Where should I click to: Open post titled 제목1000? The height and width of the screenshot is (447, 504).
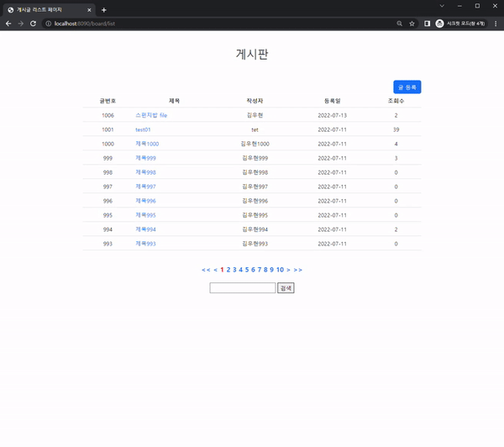point(147,144)
